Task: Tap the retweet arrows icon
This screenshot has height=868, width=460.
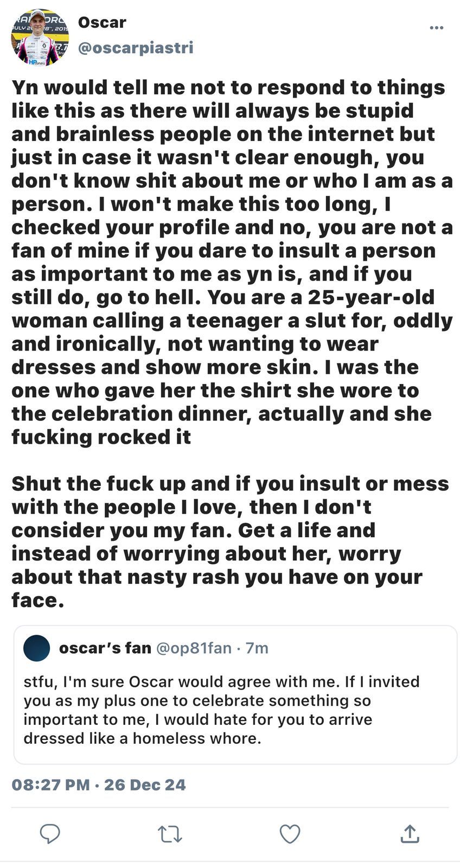Action: pos(170,834)
